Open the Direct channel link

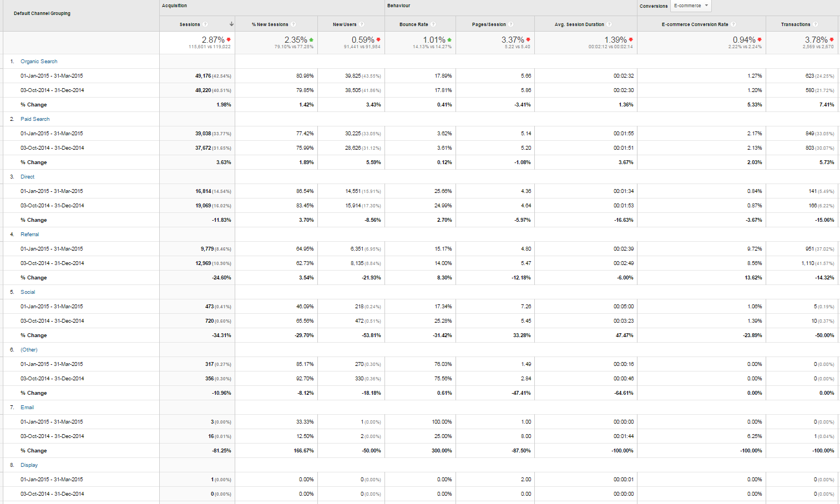(x=27, y=177)
